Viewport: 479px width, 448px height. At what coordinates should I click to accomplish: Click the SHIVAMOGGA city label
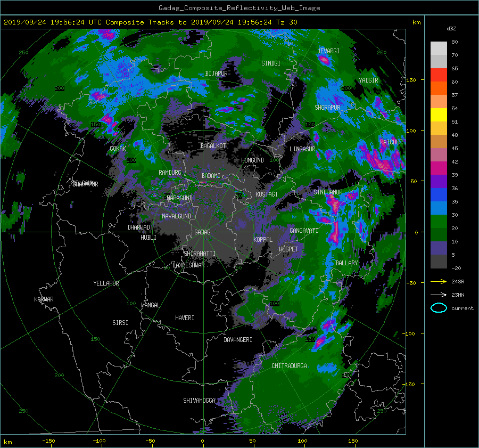click(199, 401)
